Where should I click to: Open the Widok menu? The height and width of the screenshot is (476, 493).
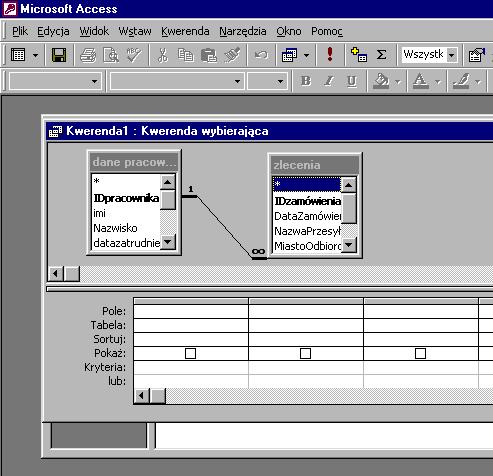point(94,31)
